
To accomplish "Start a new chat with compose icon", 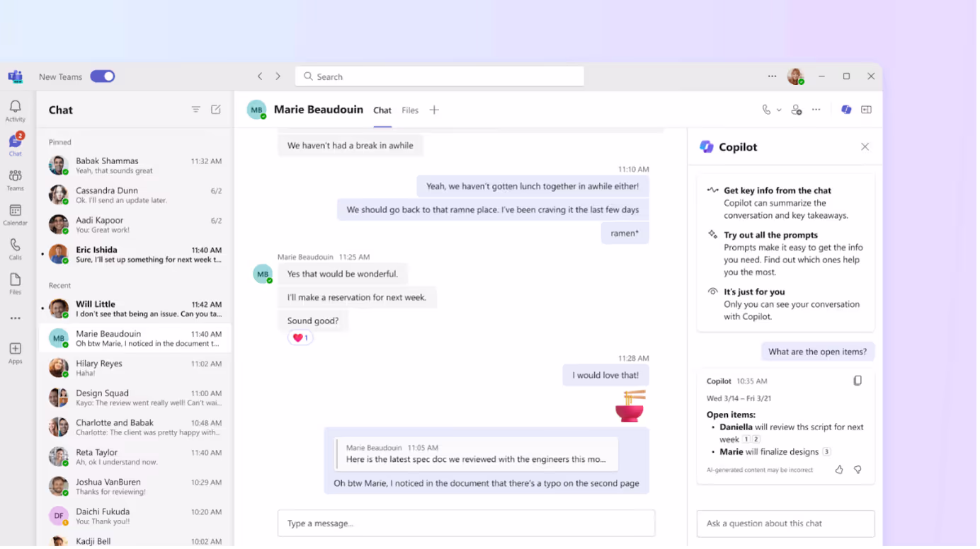I will [x=216, y=110].
